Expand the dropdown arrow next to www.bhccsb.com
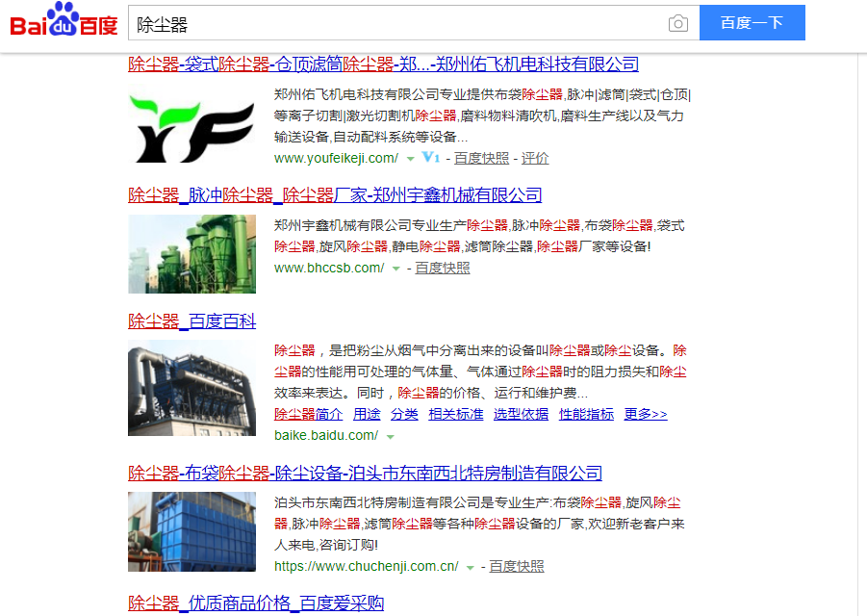 (x=395, y=269)
